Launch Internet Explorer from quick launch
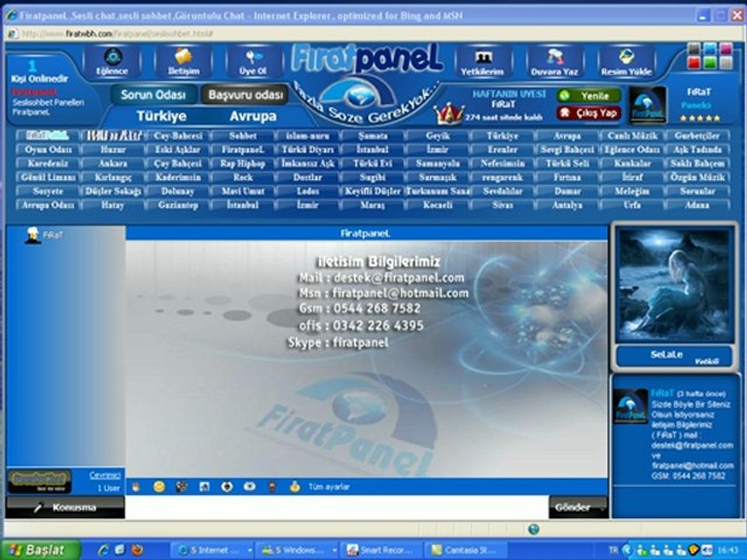This screenshot has width=747, height=560. point(103,550)
